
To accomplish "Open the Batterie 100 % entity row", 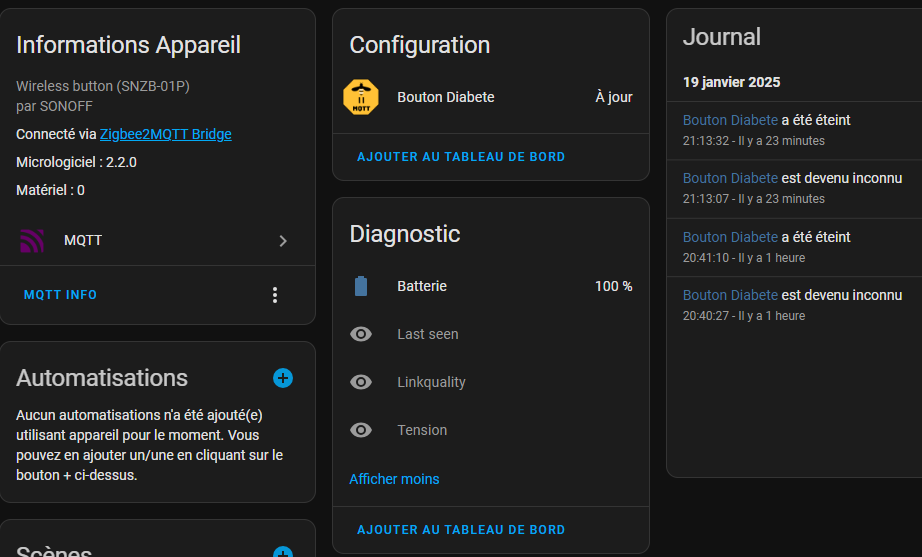I will (491, 286).
